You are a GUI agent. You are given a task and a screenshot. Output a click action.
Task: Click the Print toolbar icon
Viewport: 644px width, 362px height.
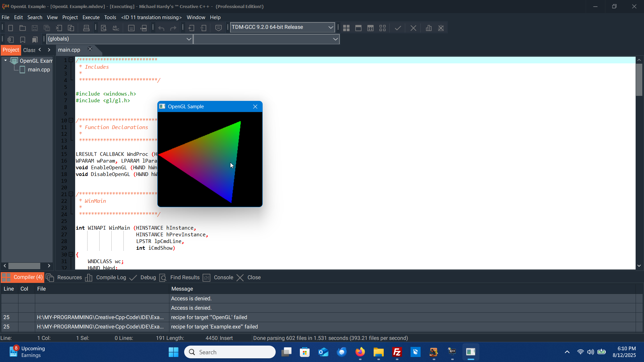coord(86,28)
